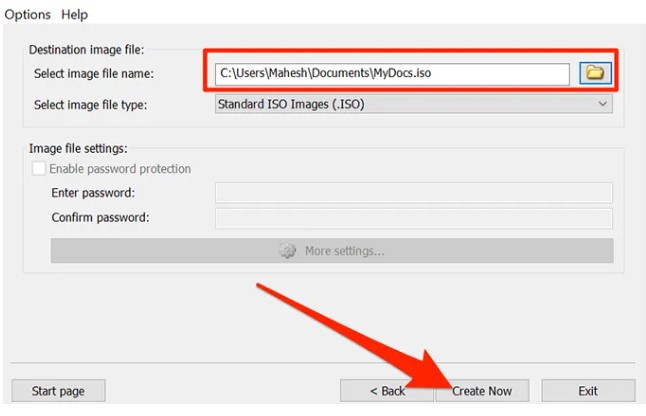Exit the wizard with the Exit button
The image size is (646, 416).
pos(588,390)
